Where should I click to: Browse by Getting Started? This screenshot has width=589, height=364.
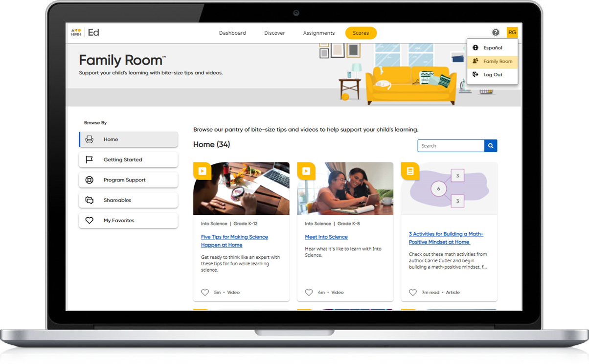pyautogui.click(x=128, y=160)
